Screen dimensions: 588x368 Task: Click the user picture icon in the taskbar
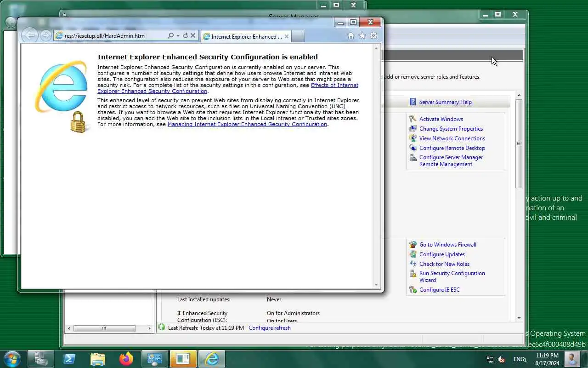pyautogui.click(x=572, y=359)
